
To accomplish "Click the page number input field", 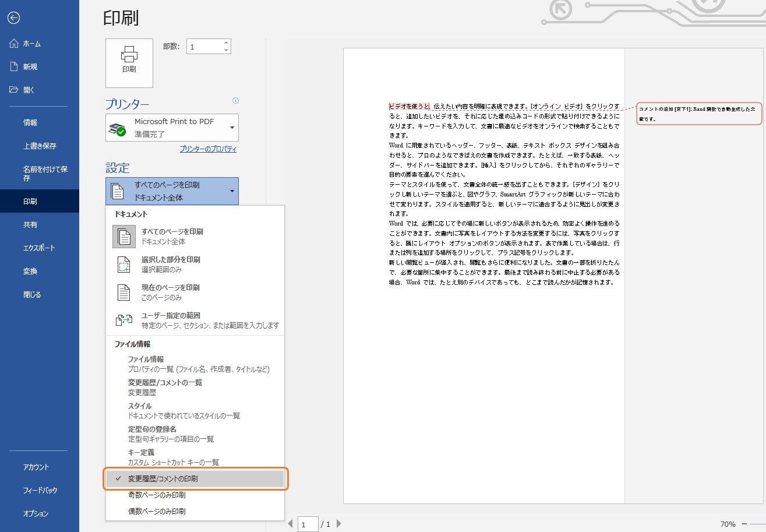I will pyautogui.click(x=308, y=524).
